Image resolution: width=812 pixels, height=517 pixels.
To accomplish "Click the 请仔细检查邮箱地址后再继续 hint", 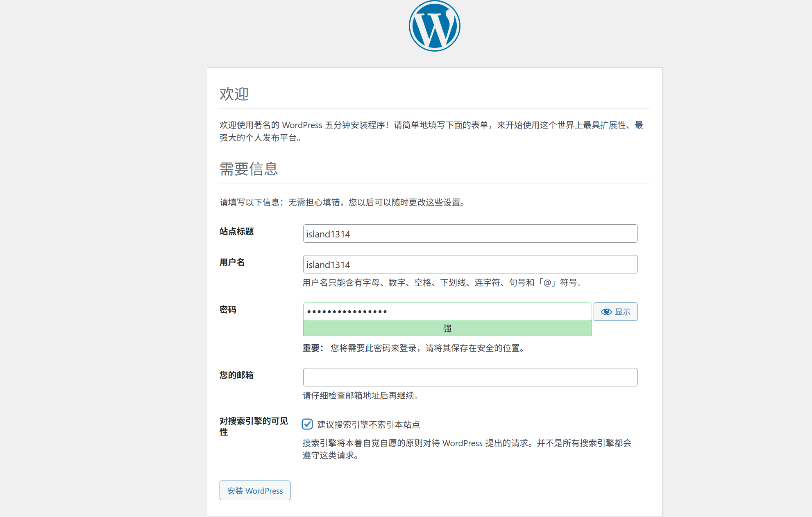I will 361,395.
